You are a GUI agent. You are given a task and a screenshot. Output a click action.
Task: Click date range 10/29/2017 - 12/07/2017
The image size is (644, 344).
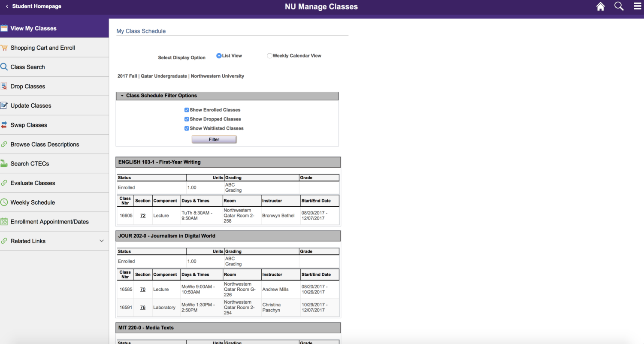coord(314,308)
